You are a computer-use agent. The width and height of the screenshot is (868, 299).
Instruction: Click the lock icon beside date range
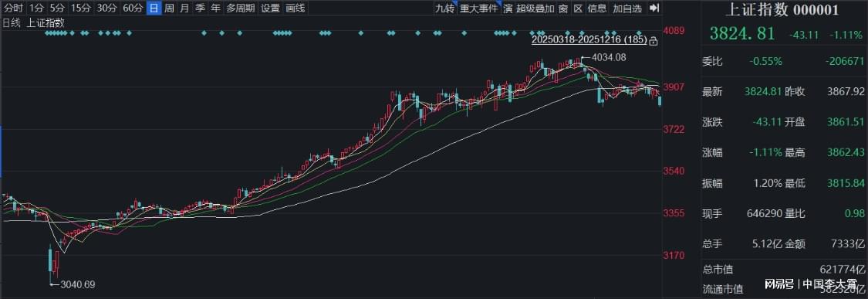point(654,40)
